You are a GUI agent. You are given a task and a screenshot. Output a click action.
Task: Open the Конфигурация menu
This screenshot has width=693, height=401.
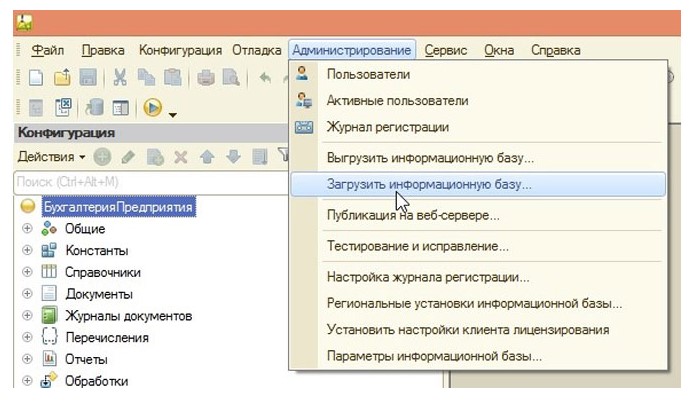(180, 50)
